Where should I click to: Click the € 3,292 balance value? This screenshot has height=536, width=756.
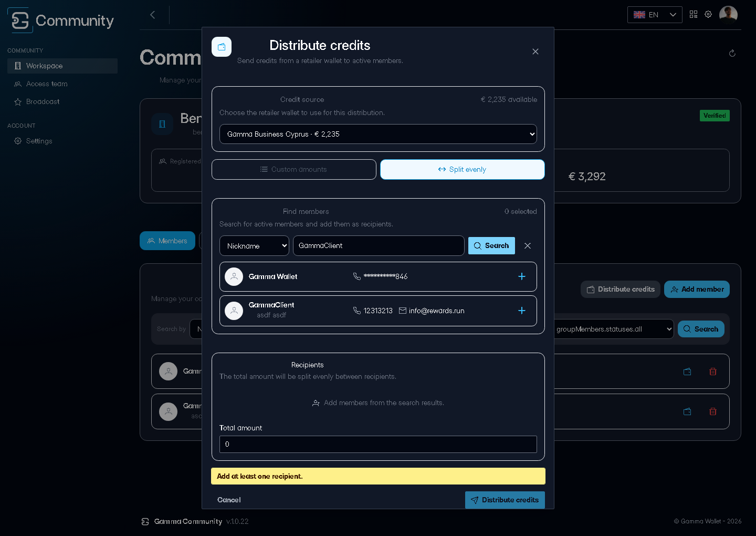pos(587,177)
